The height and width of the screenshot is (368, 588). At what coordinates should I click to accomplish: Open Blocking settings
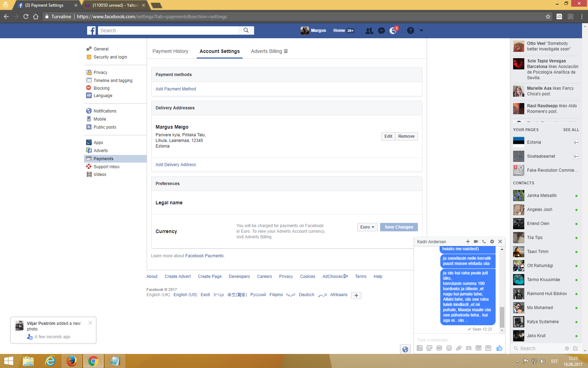(x=101, y=88)
